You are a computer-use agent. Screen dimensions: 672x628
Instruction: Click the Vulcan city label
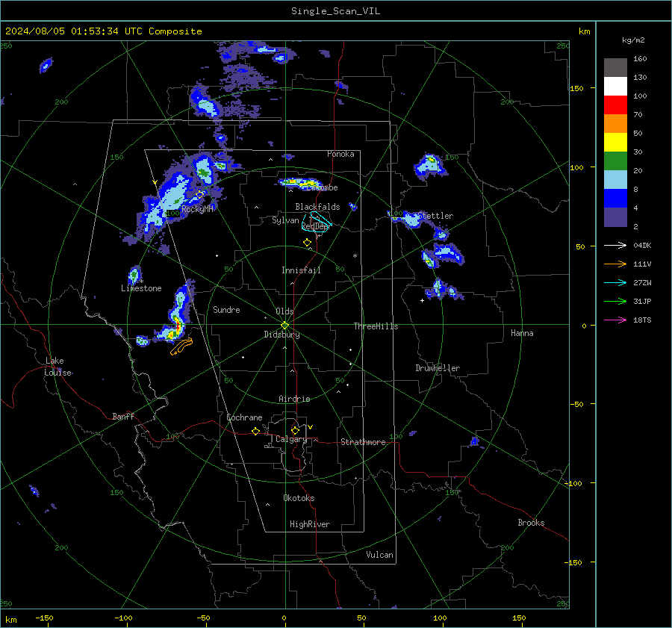click(x=379, y=555)
